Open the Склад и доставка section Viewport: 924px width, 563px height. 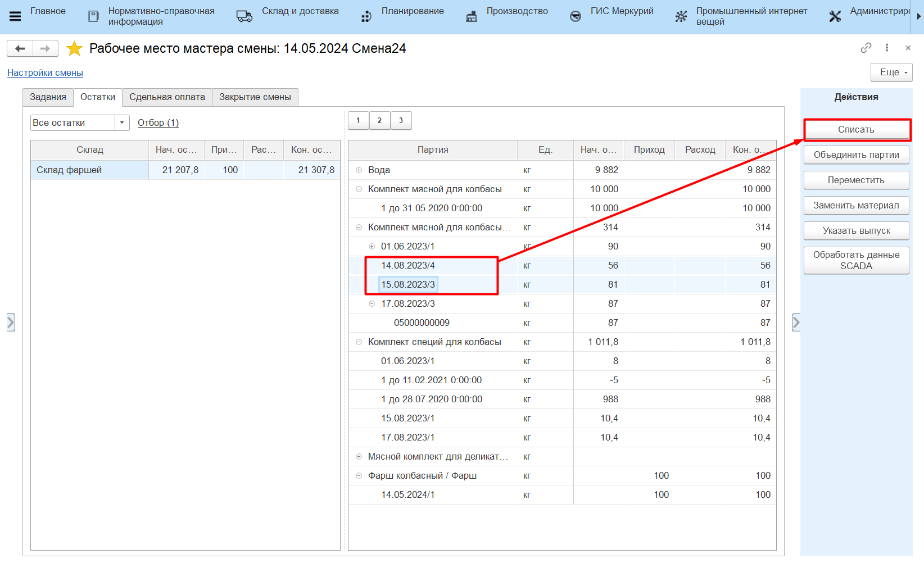[288, 16]
